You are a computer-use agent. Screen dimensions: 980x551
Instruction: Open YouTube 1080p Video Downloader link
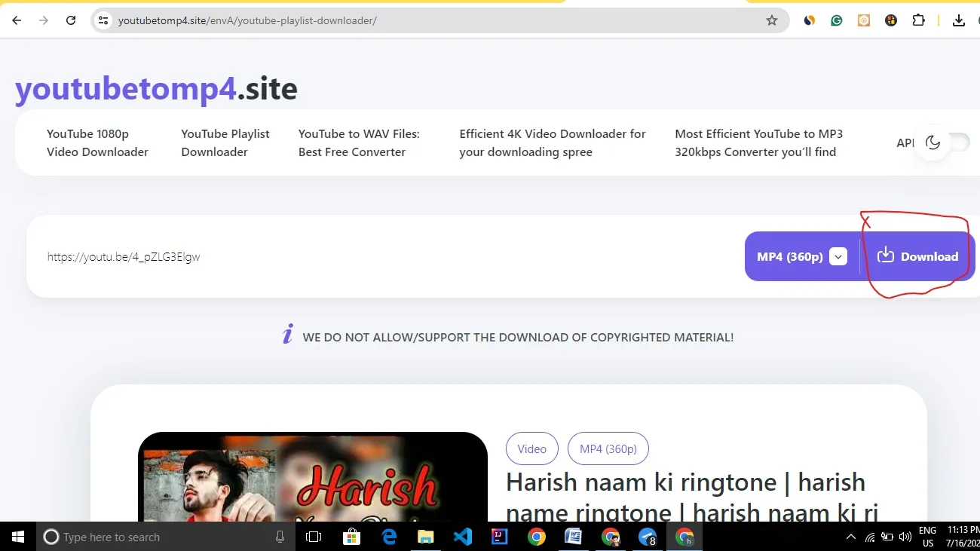[97, 142]
